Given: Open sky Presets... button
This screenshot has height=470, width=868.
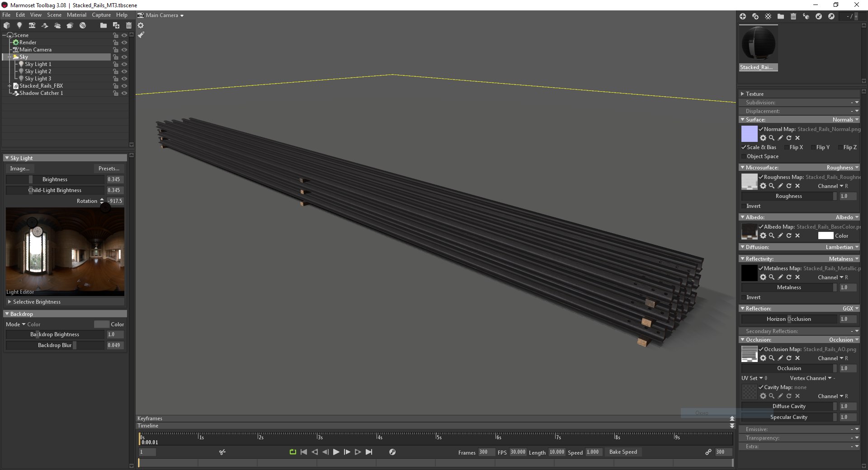Looking at the screenshot, I should point(109,169).
